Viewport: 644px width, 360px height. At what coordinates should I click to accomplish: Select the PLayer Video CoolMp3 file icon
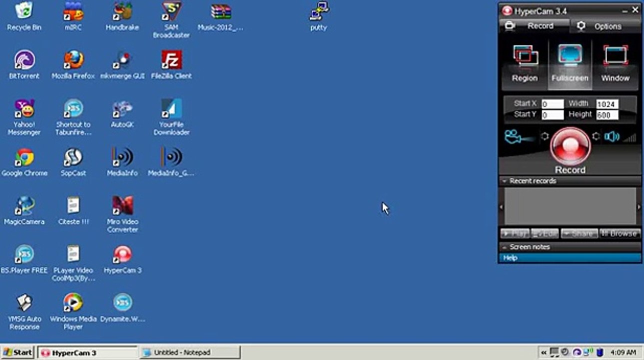click(73, 263)
